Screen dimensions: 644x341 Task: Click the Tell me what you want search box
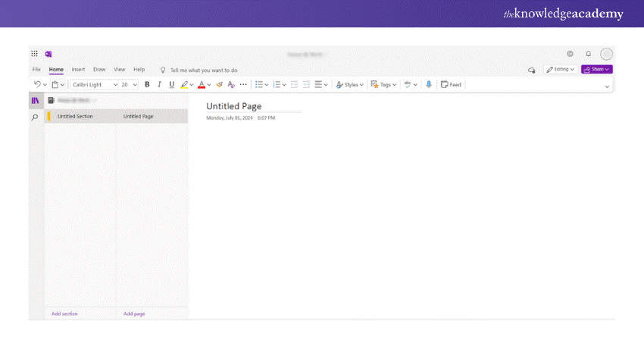coord(203,70)
